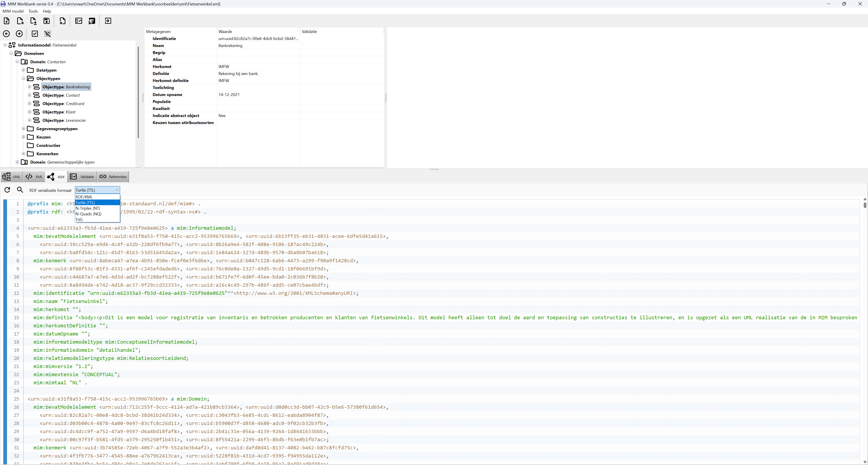Select N-Triples (NT) from format dropdown
Viewport: 868px width, 465px height.
[88, 208]
